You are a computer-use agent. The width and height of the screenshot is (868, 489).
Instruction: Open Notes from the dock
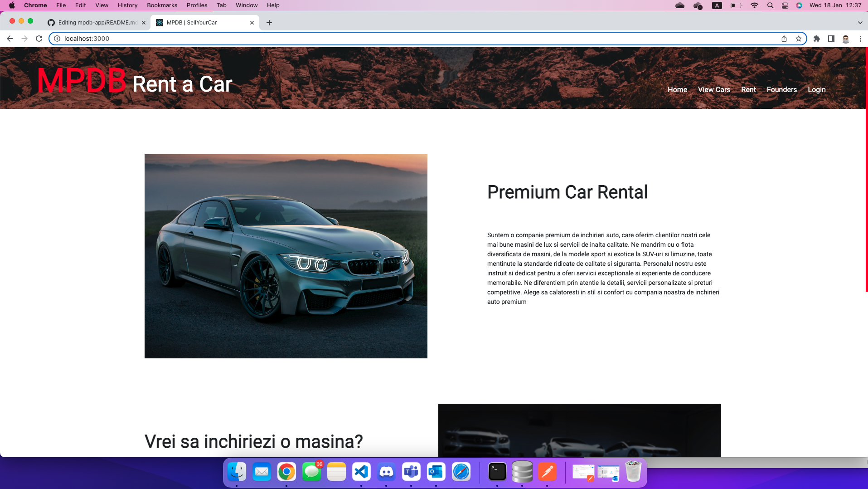(x=336, y=472)
